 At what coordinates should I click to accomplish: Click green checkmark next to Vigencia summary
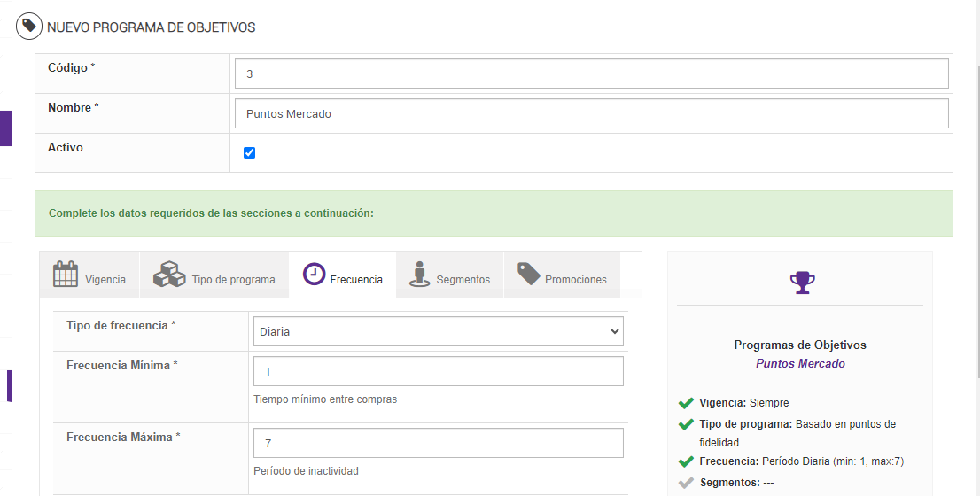pos(685,403)
